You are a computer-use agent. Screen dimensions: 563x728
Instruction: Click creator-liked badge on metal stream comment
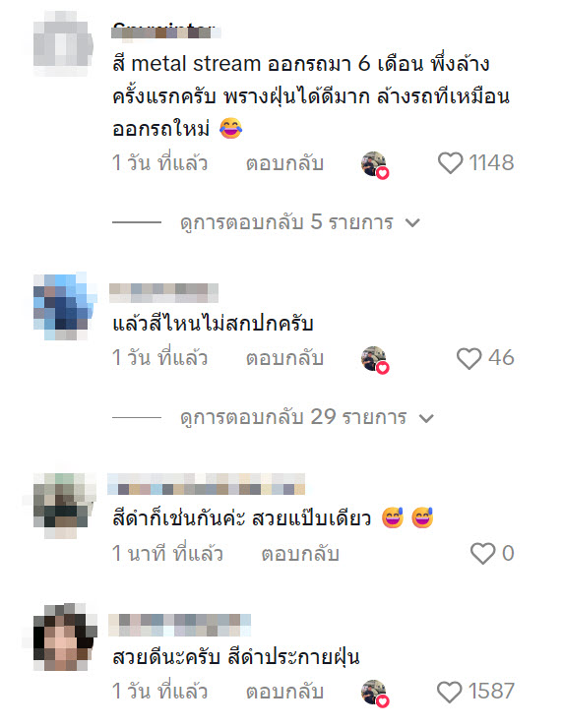click(374, 165)
